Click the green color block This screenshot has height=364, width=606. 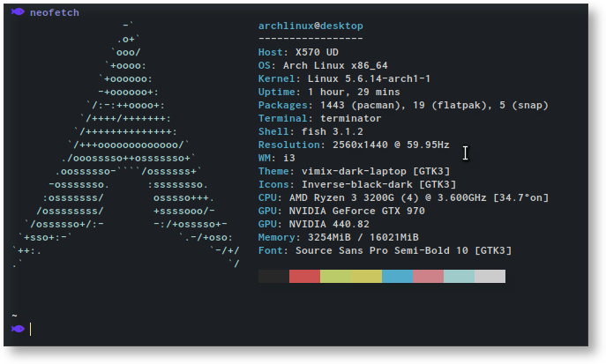pos(335,277)
